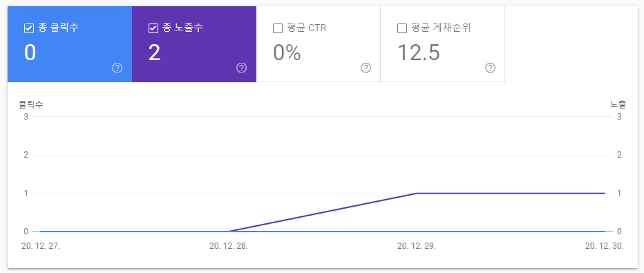This screenshot has height=273, width=644.
Task: Click the 클릭수 axis label
Action: [31, 104]
